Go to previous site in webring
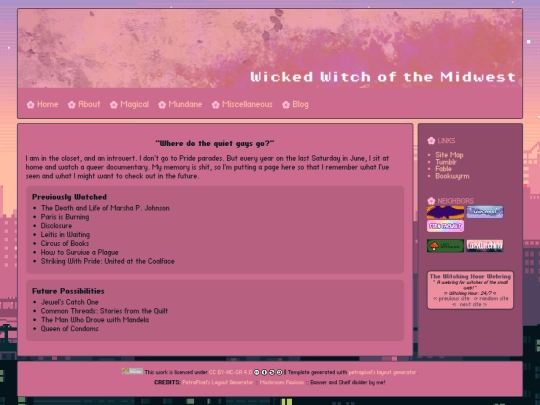The image size is (540, 405). (x=451, y=299)
